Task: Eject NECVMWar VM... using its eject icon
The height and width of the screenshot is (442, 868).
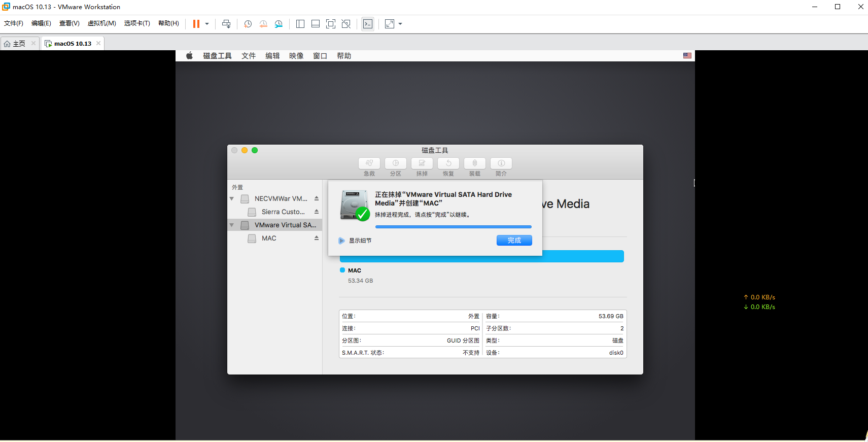Action: pyautogui.click(x=317, y=198)
